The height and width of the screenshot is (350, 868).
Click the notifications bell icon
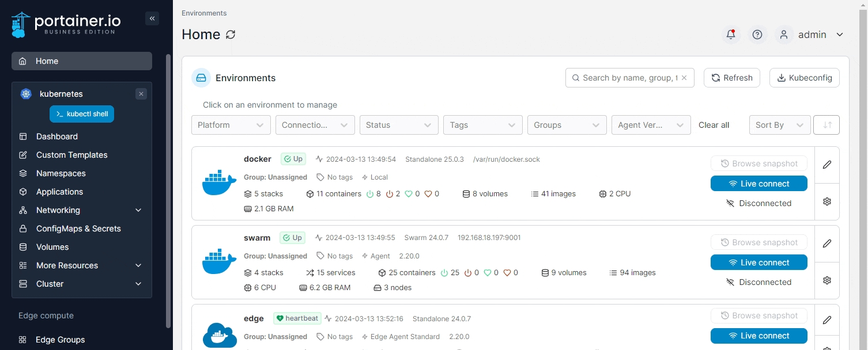[731, 35]
